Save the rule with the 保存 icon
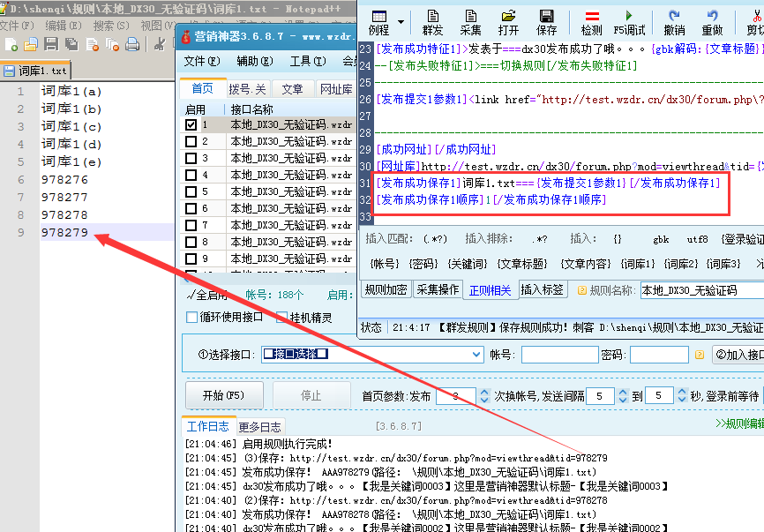The width and height of the screenshot is (764, 532). [x=545, y=22]
